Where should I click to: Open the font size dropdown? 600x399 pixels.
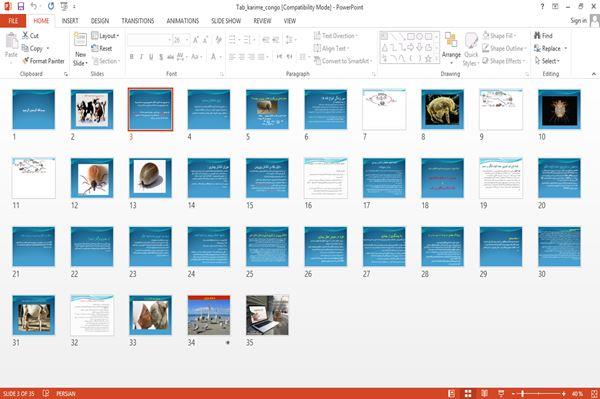pos(187,40)
